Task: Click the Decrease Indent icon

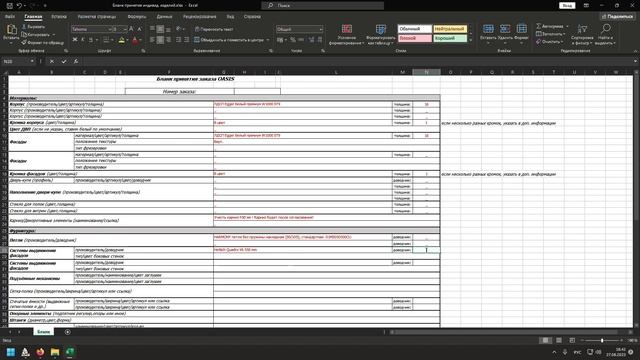Action: coord(178,40)
